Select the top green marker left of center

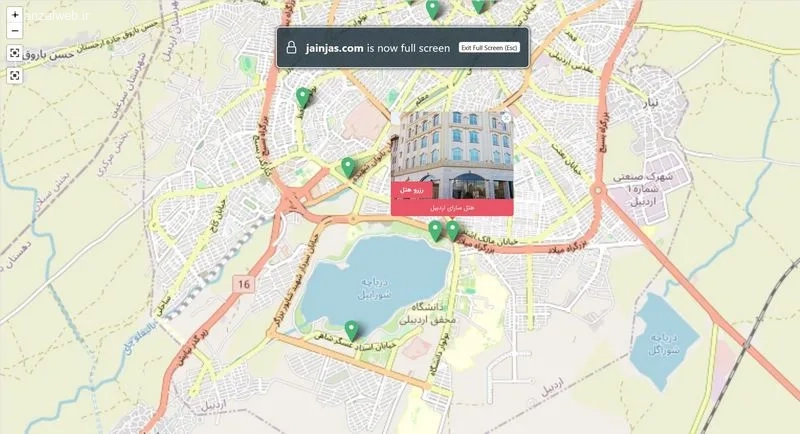(433, 10)
